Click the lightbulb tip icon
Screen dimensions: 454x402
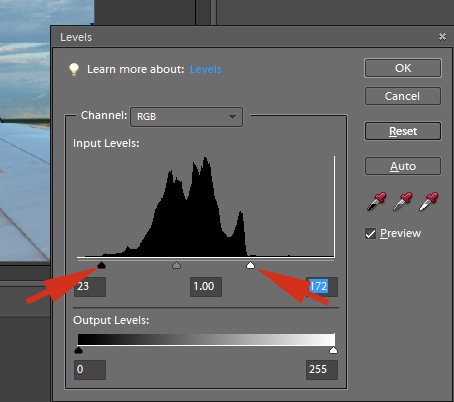74,69
